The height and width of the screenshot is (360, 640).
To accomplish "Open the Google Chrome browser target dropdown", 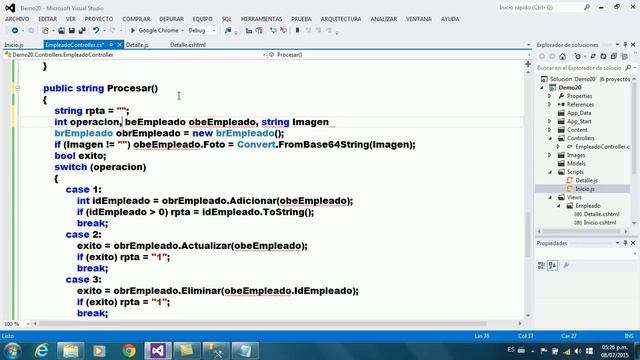I will [182, 31].
